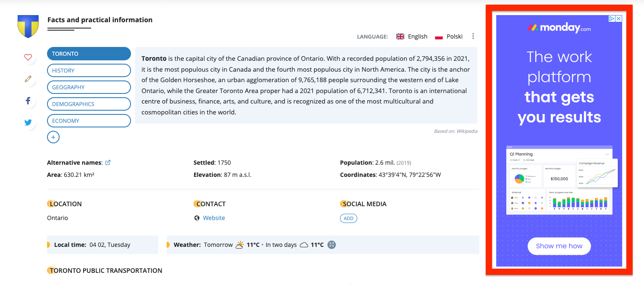Open the AdChoices info icon

pyautogui.click(x=612, y=18)
